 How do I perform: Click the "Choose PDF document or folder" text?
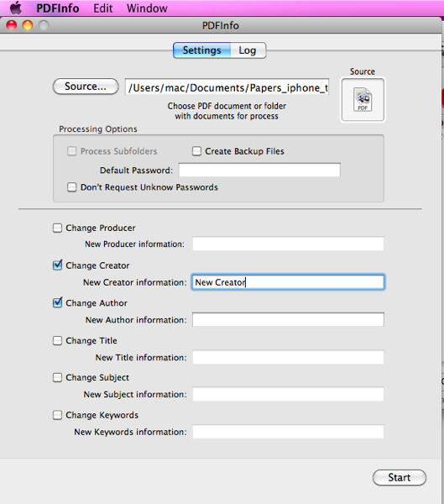click(x=227, y=106)
